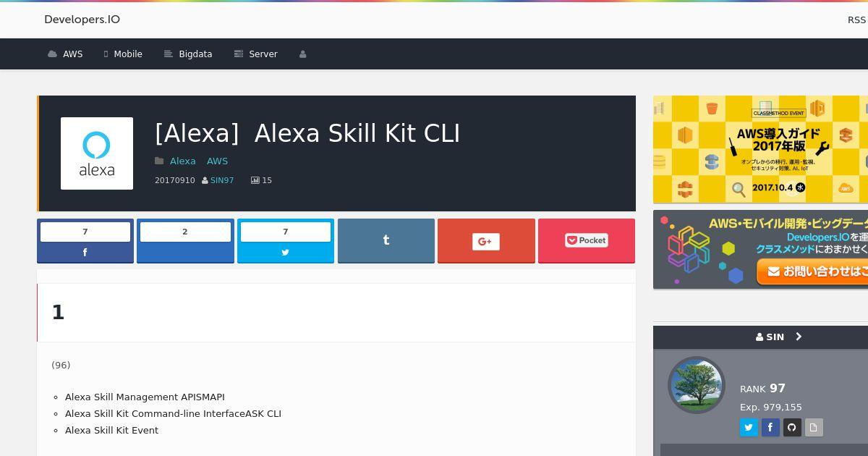Open author's Twitter profile icon
868x456 pixels.
click(749, 428)
